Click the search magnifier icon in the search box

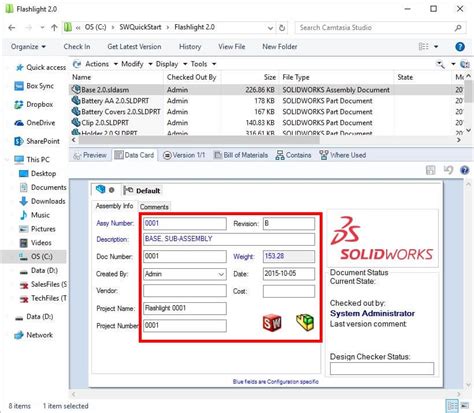(x=458, y=28)
